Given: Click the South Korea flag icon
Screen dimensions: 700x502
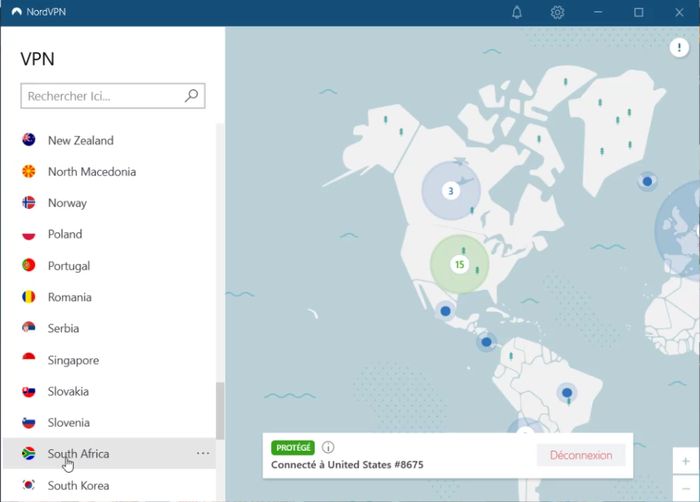Looking at the screenshot, I should pyautogui.click(x=29, y=485).
